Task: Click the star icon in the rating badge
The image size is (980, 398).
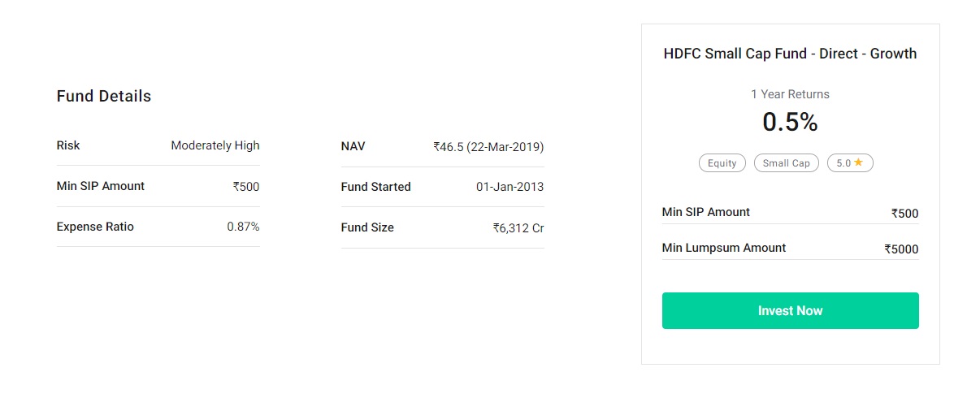Action: 858,162
